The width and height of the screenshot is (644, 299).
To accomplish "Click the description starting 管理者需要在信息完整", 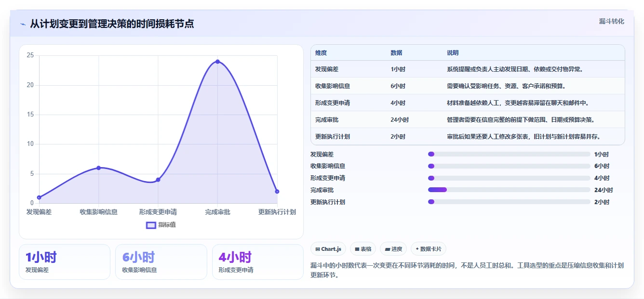I will pos(521,120).
